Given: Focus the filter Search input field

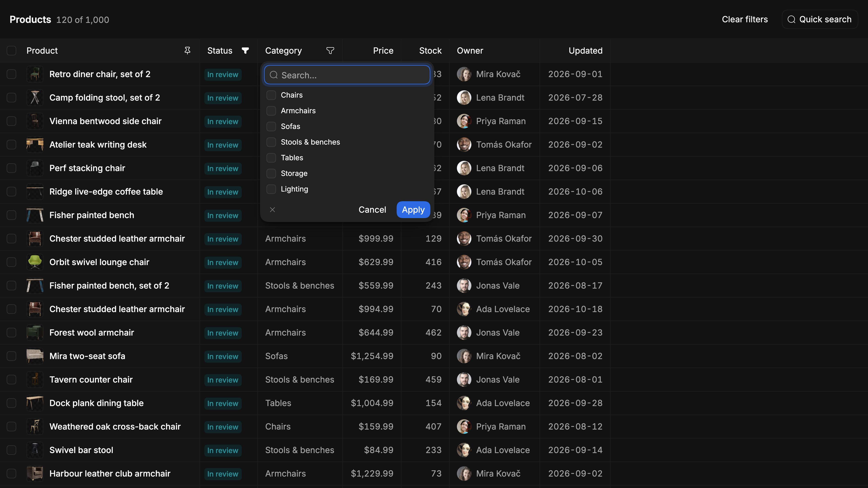Looking at the screenshot, I should click(x=347, y=75).
